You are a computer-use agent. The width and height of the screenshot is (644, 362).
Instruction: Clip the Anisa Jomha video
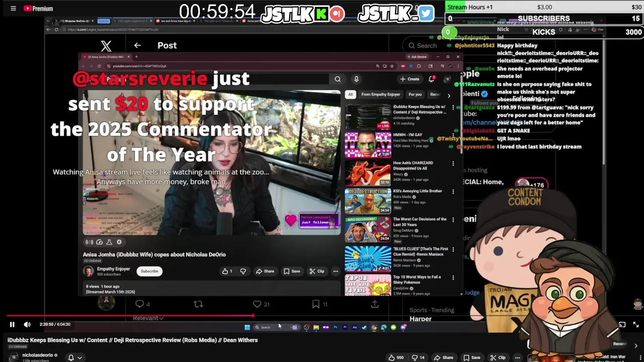317,271
